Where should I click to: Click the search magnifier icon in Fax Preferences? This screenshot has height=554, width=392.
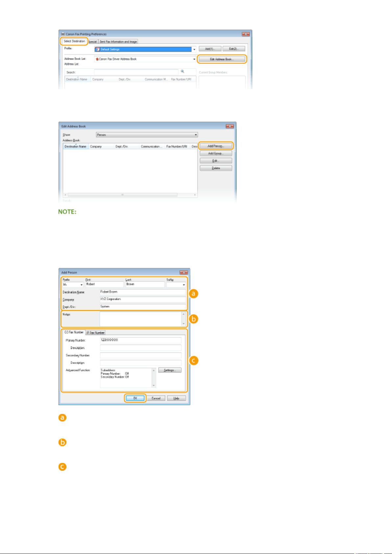183,72
